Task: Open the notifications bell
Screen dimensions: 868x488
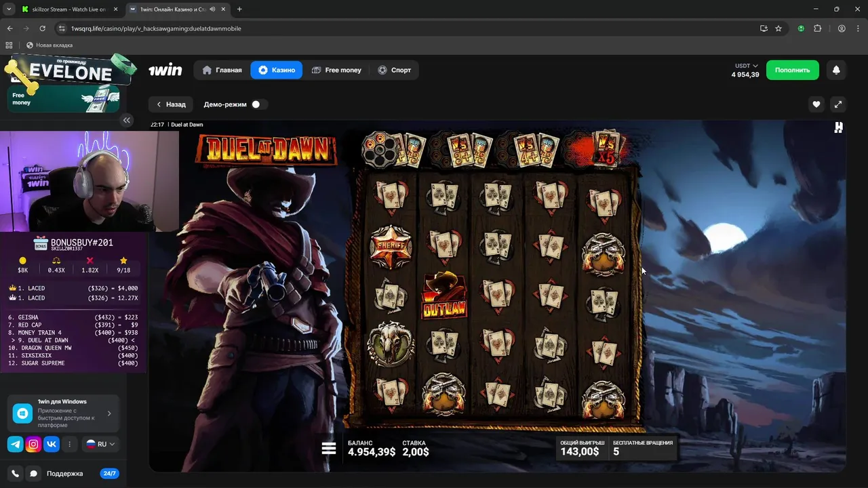Action: (836, 70)
